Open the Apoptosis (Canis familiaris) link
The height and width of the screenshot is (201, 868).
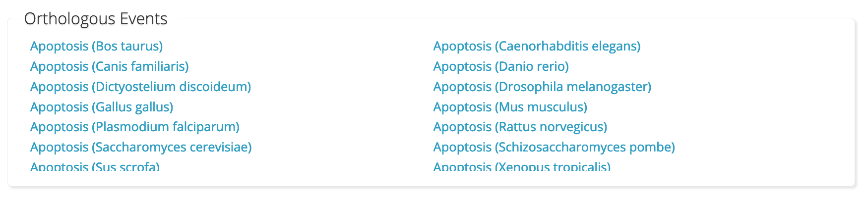tap(109, 66)
